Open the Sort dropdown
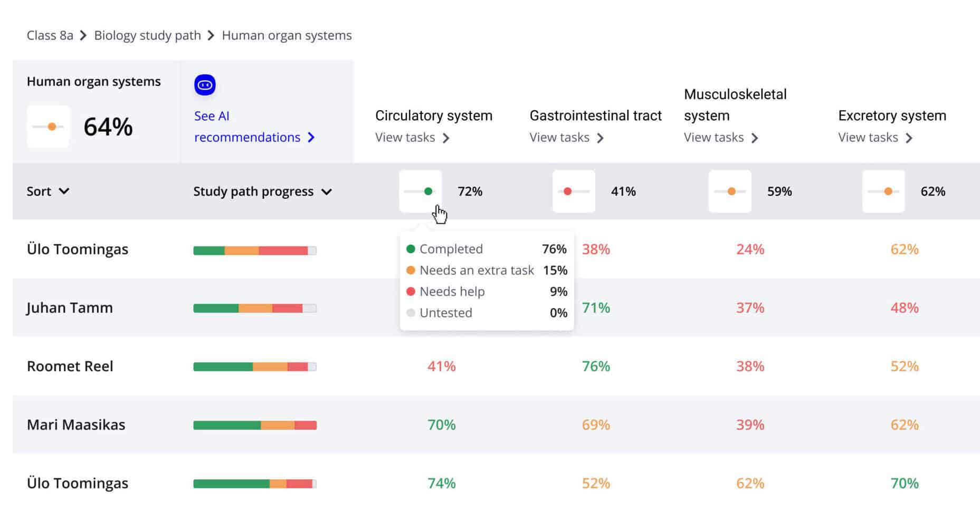The width and height of the screenshot is (980, 521). (x=48, y=191)
